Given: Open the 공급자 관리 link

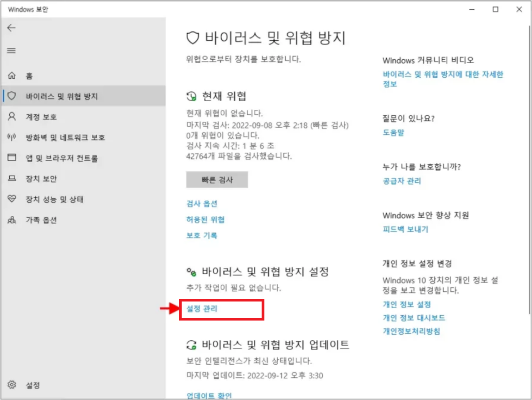Looking at the screenshot, I should pos(402,181).
